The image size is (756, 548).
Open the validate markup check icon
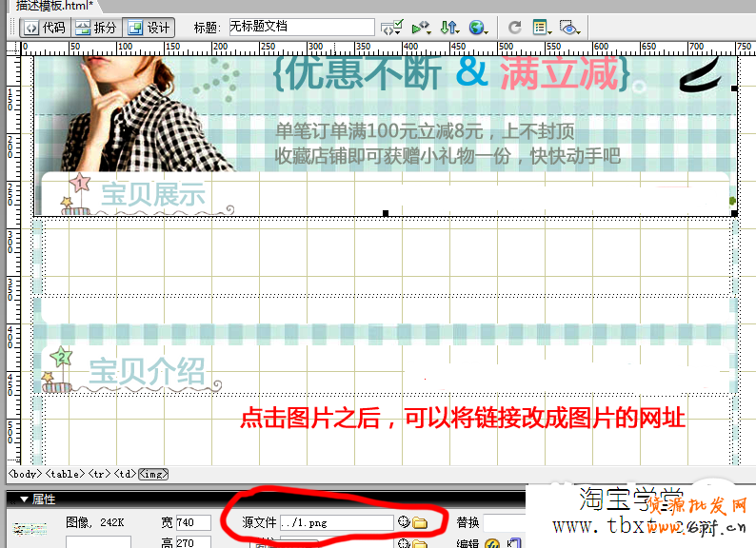[390, 29]
